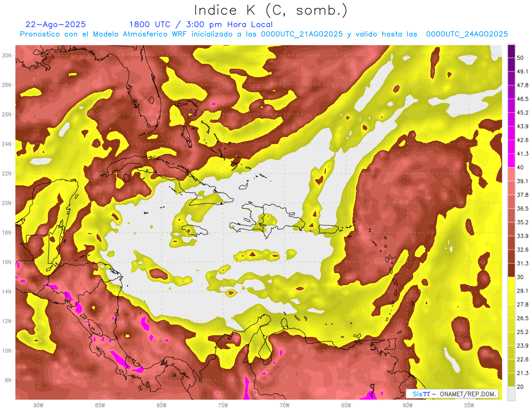Viewport: 532px width, 411px height.
Task: Pick the dark purple legend band above 50
Action: (x=511, y=51)
